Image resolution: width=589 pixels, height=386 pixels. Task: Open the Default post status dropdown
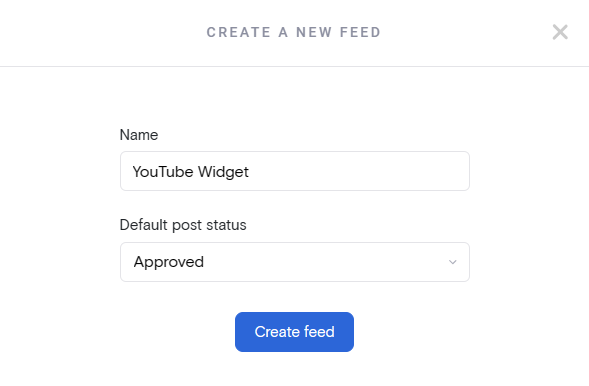pyautogui.click(x=295, y=262)
